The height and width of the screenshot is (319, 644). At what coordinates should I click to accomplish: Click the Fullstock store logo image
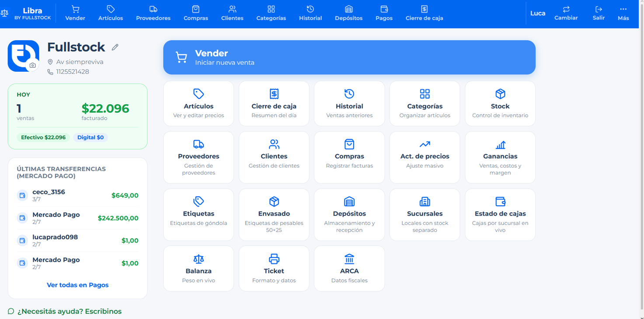coord(24,56)
